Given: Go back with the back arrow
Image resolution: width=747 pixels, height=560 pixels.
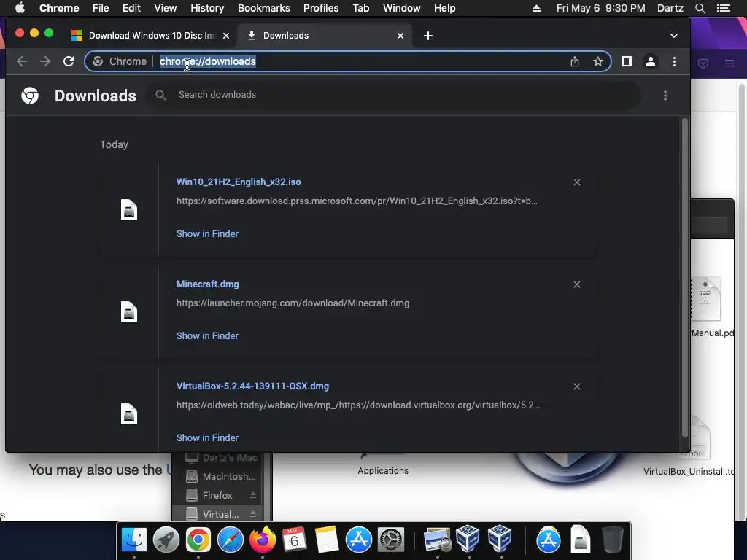Looking at the screenshot, I should pos(22,61).
